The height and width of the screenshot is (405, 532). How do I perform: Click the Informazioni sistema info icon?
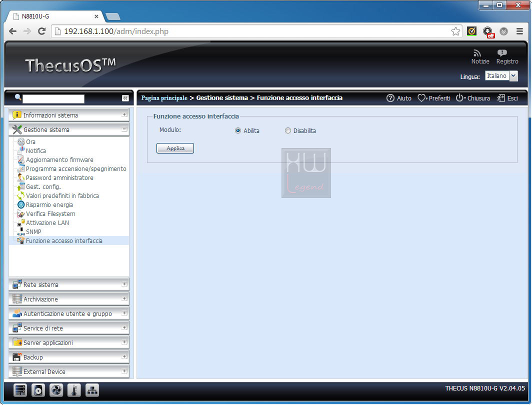(x=16, y=115)
